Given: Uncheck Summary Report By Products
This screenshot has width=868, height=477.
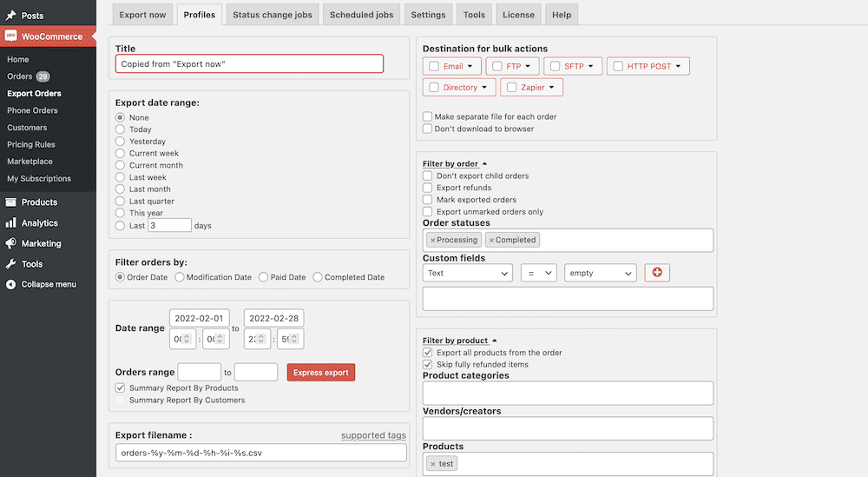Looking at the screenshot, I should [121, 388].
